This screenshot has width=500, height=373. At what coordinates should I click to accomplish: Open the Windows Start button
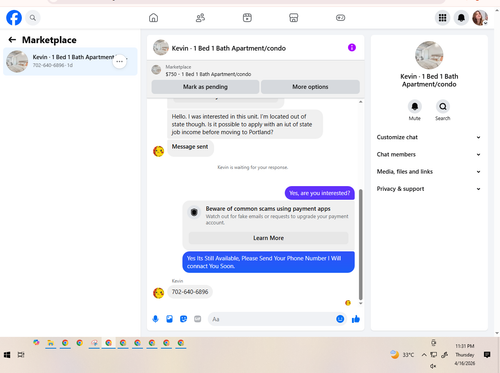[7, 355]
